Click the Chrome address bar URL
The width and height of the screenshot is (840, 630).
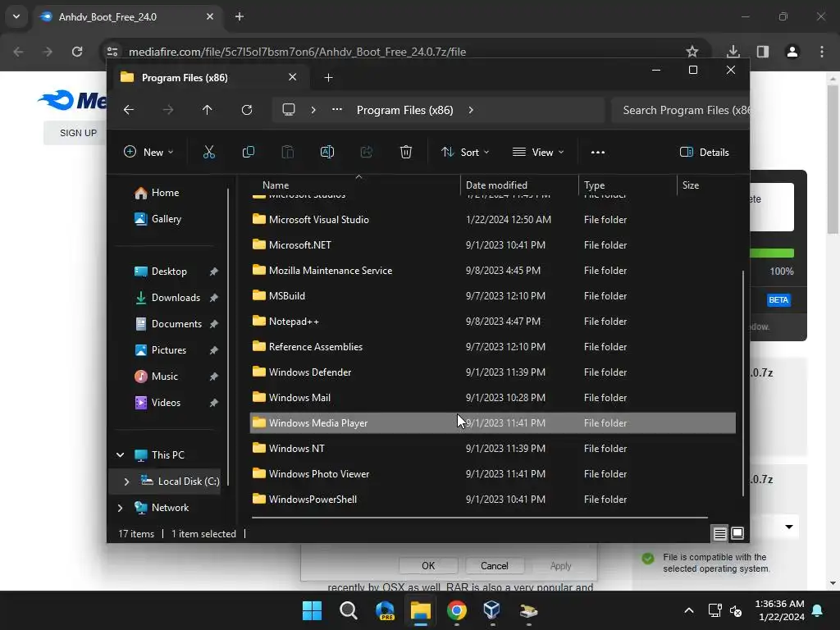297,52
